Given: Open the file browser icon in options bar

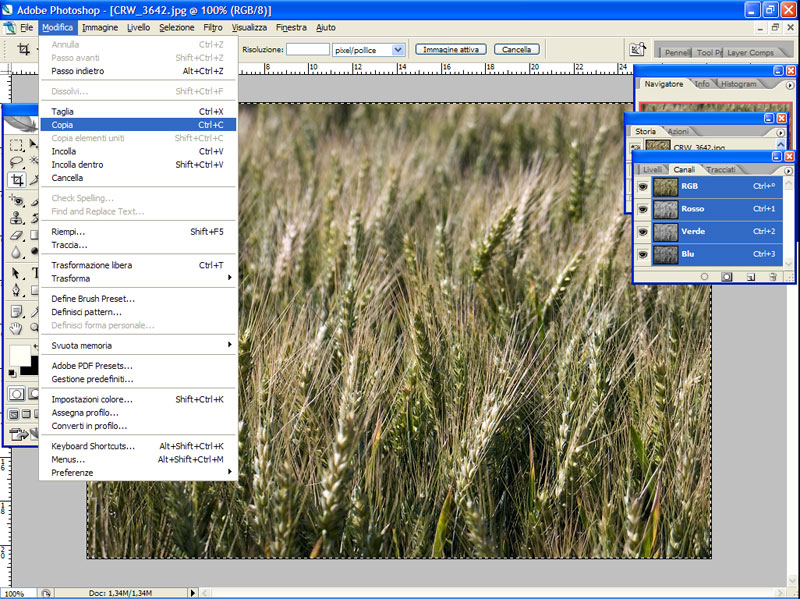Looking at the screenshot, I should 637,49.
